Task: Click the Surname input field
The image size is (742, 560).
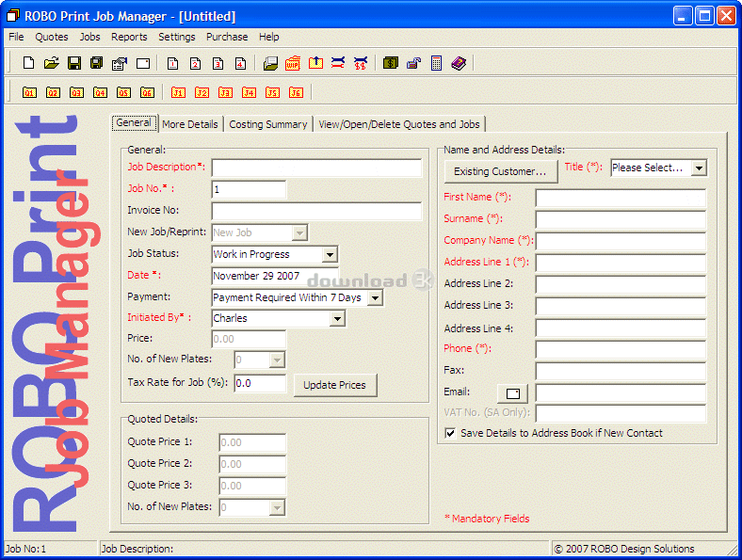Action: [621, 220]
